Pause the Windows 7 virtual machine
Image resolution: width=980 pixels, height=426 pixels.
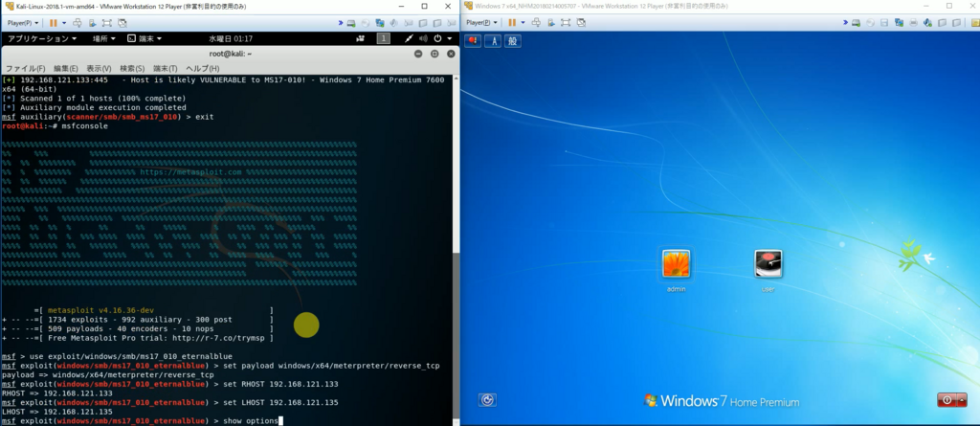coord(512,23)
